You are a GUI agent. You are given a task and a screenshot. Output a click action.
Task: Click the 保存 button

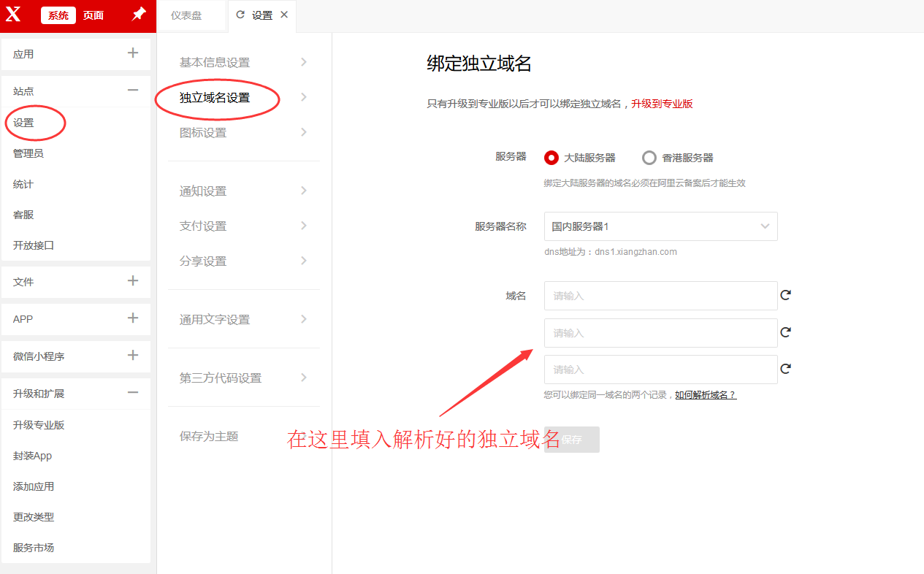coord(572,440)
